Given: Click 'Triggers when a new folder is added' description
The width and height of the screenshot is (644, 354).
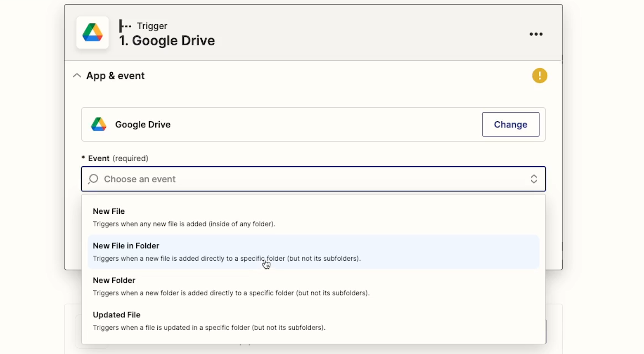Looking at the screenshot, I should 231,293.
